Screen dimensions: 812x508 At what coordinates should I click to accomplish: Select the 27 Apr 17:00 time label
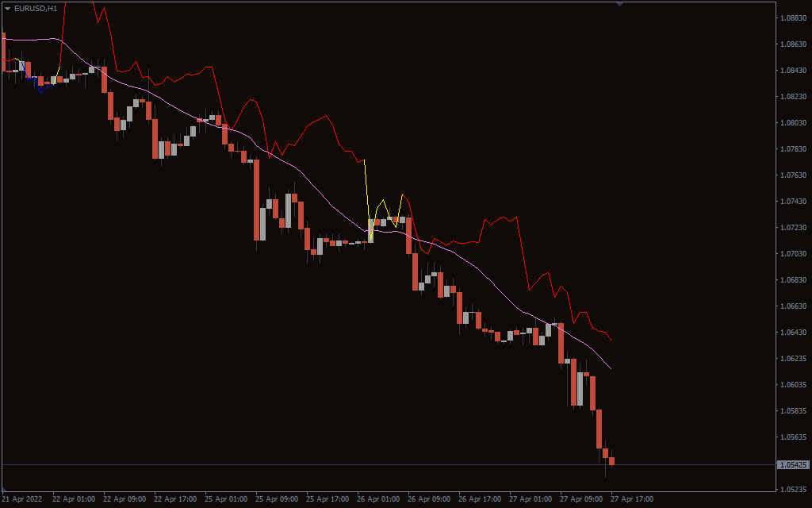(x=632, y=499)
